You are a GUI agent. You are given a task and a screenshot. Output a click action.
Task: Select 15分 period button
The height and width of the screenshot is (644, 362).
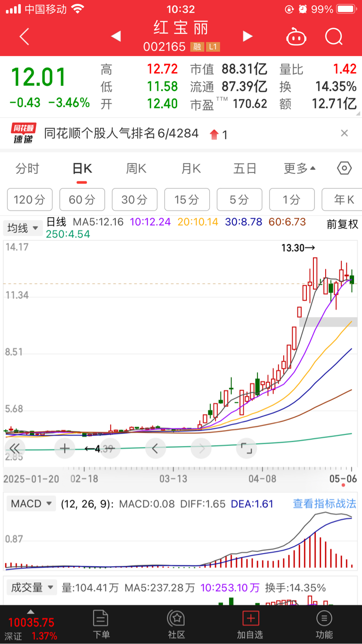coord(187,199)
